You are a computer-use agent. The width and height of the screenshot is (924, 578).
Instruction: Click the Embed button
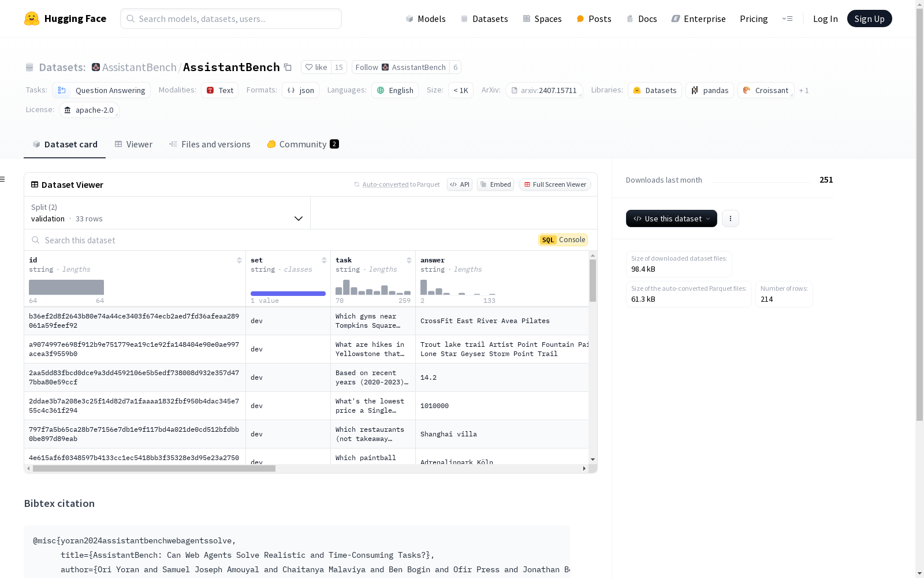495,184
